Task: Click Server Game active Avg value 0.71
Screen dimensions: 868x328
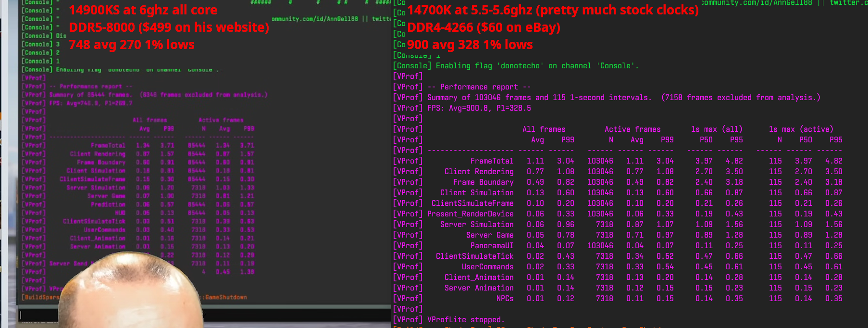Action: coord(635,235)
